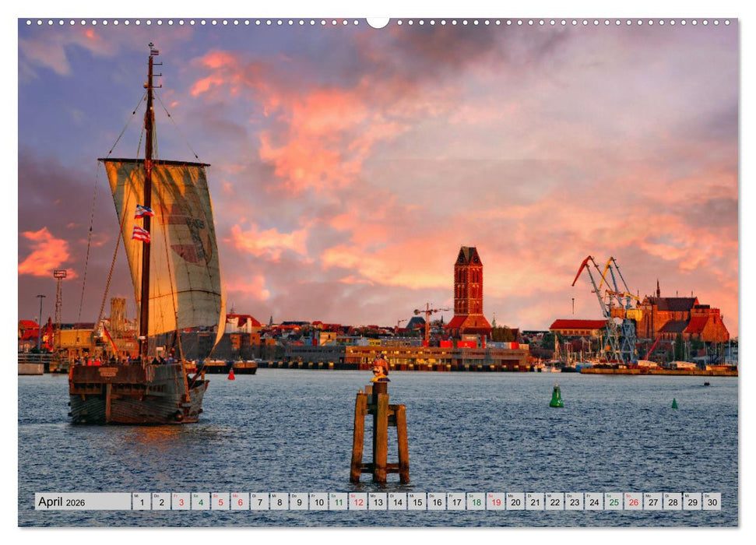
Task: Select the red Monday date 6
Action: (x=240, y=501)
